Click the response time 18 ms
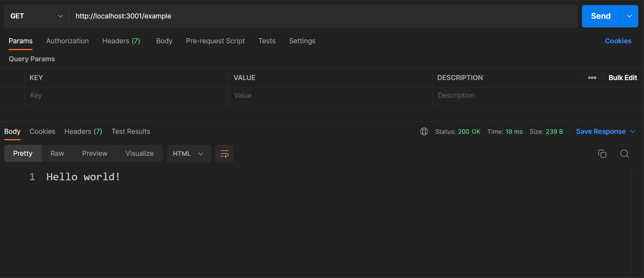 click(514, 132)
